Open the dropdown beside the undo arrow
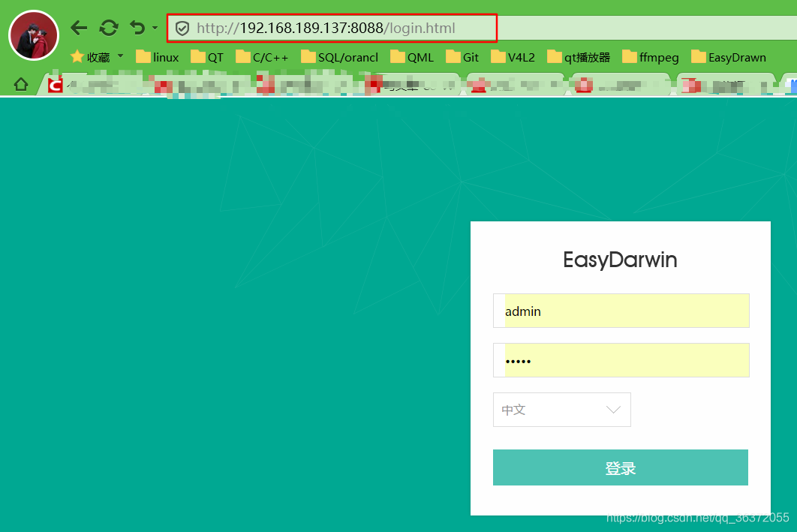Viewport: 797px width, 532px height. (x=155, y=28)
